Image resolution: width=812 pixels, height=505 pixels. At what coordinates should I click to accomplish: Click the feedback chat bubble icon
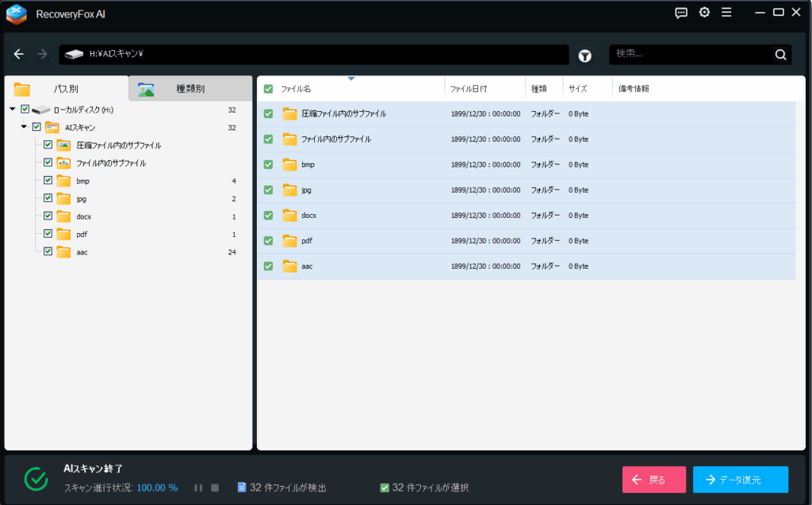681,13
